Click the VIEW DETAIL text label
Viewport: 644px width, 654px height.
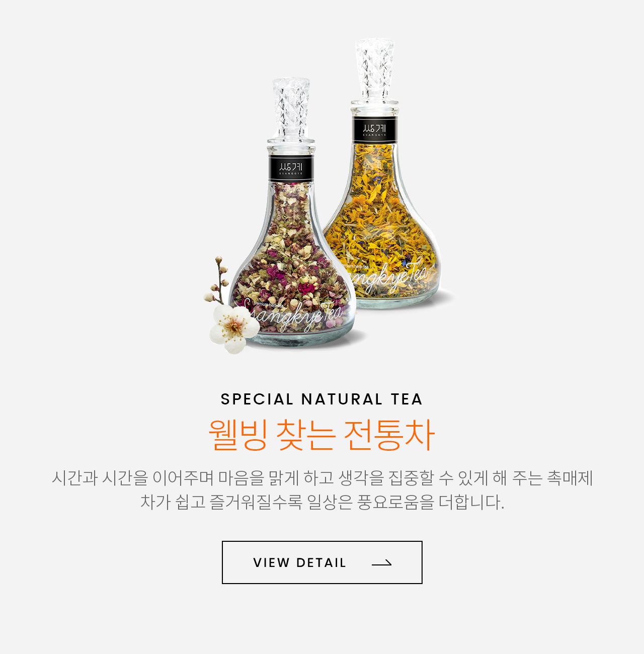click(x=299, y=563)
